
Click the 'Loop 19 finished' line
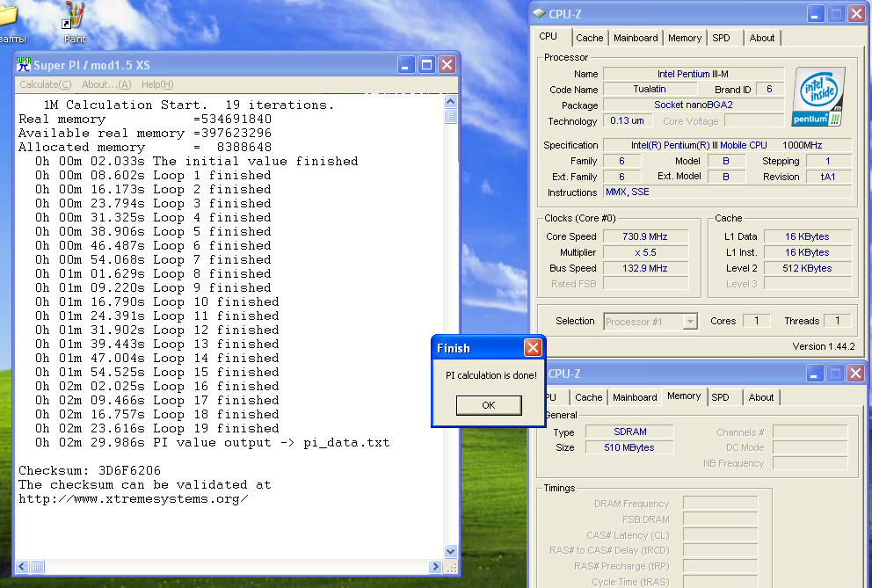pyautogui.click(x=156, y=428)
